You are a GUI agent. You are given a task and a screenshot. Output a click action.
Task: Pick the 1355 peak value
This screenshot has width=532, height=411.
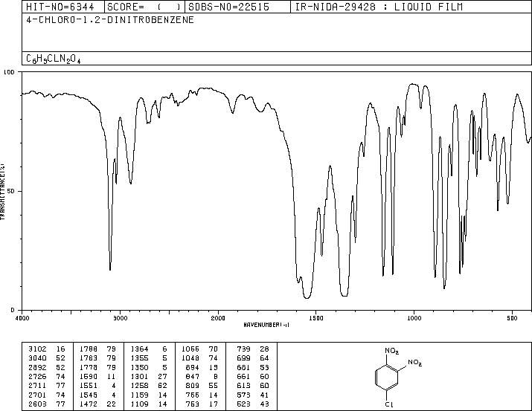(149, 357)
